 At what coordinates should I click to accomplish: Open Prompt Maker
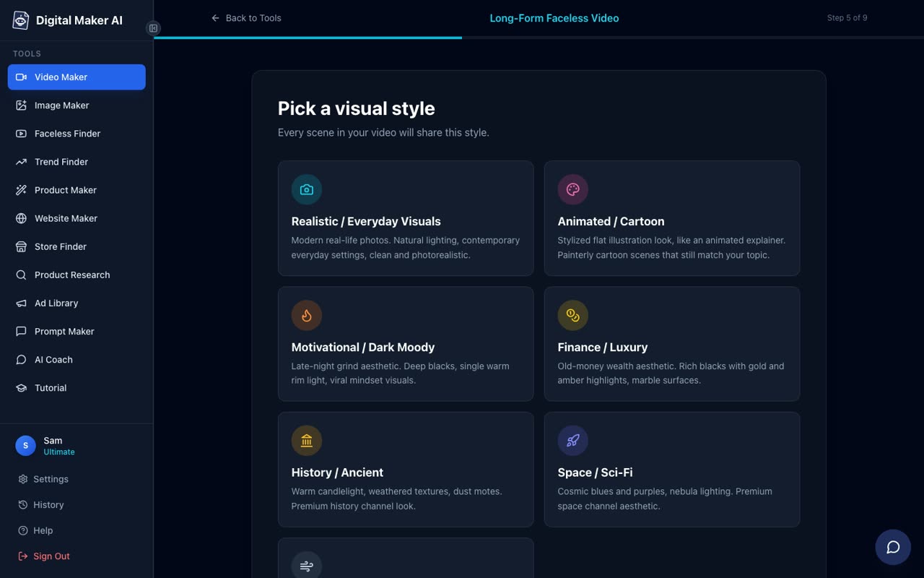click(77, 331)
